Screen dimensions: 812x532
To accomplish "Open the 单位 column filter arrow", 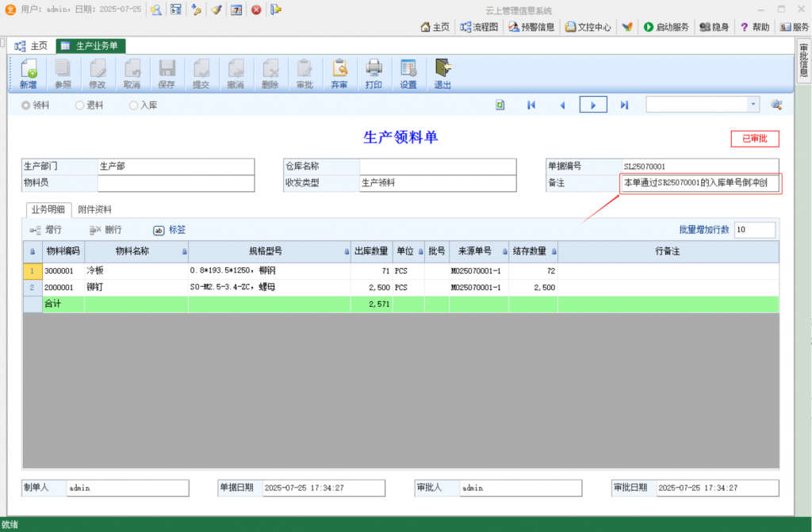I will pyautogui.click(x=420, y=252).
